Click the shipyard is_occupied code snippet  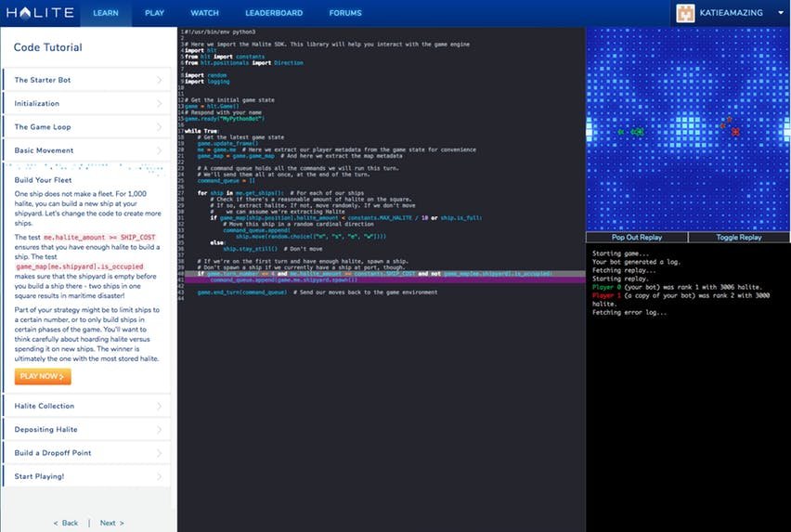coord(80,266)
